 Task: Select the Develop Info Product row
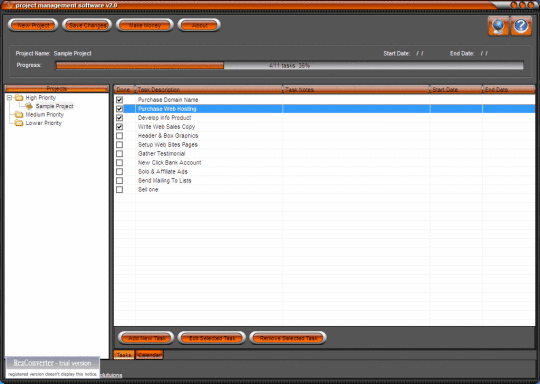[324, 118]
